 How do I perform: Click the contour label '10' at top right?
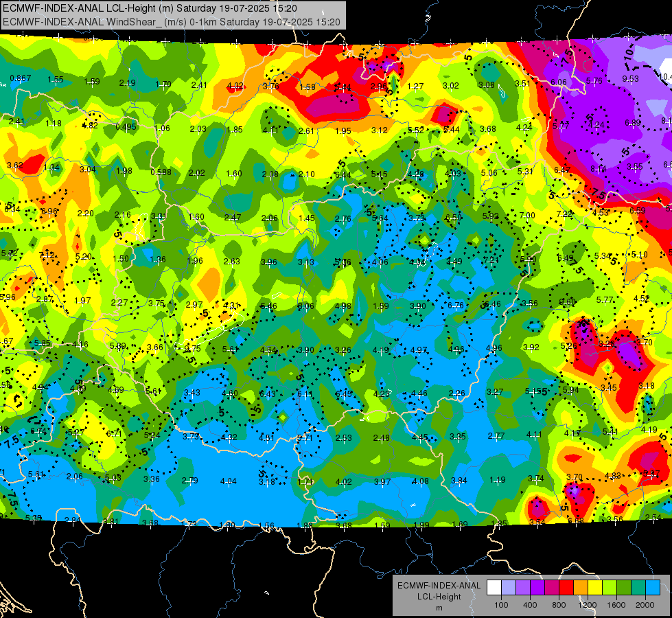coord(628,54)
